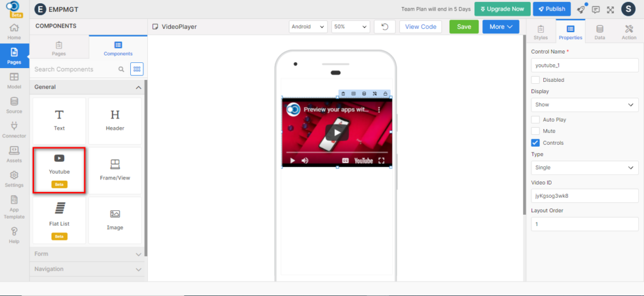The image size is (644, 296).
Task: Switch to the Pages tab
Action: click(x=58, y=48)
